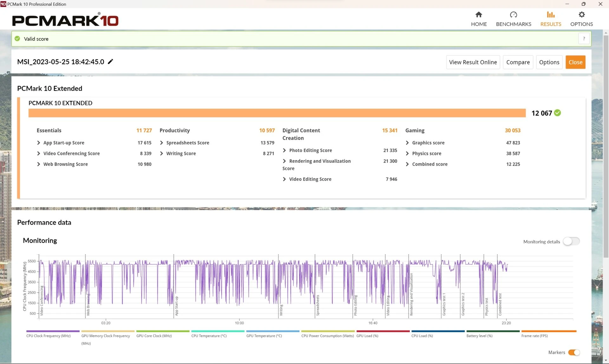Click the PCMark 10 logo

coord(65,20)
